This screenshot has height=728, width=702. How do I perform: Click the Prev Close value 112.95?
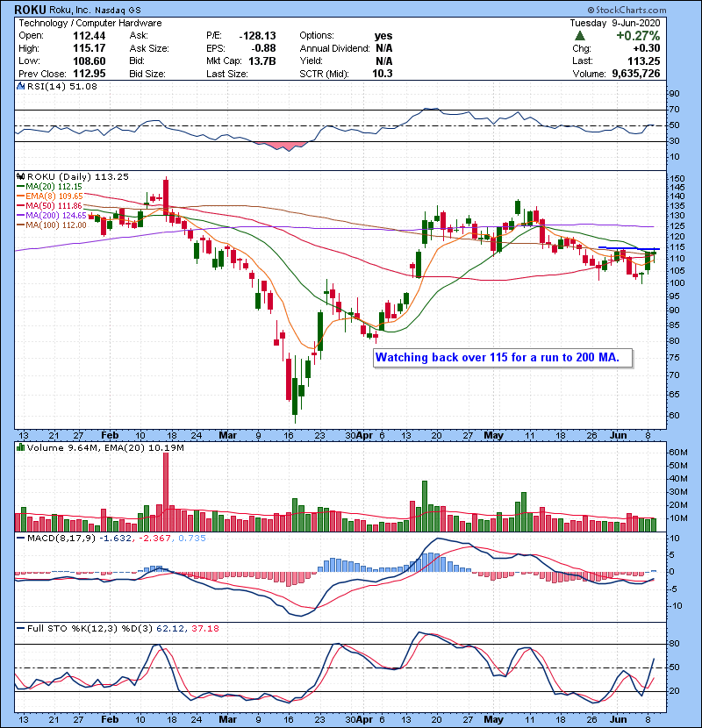tap(90, 74)
